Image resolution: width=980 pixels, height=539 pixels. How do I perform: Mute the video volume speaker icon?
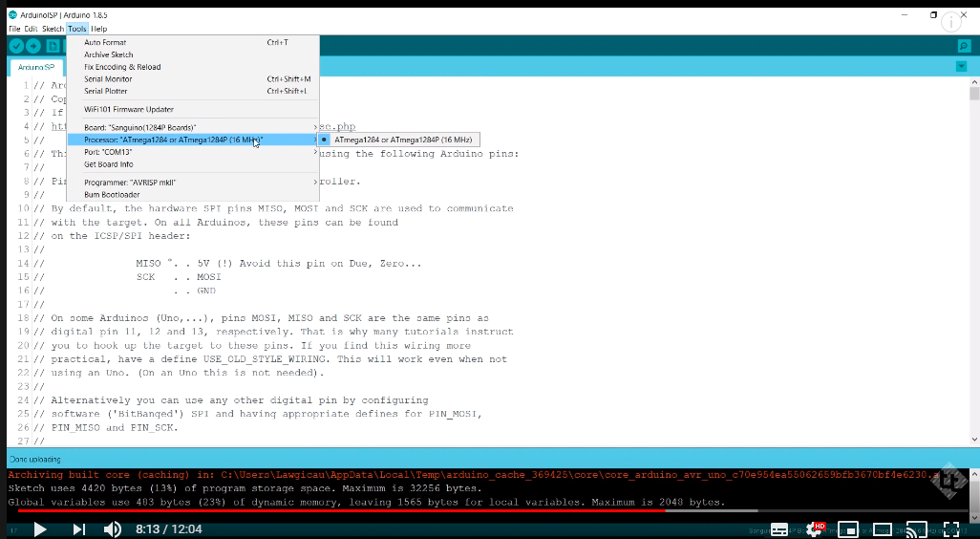tap(113, 529)
